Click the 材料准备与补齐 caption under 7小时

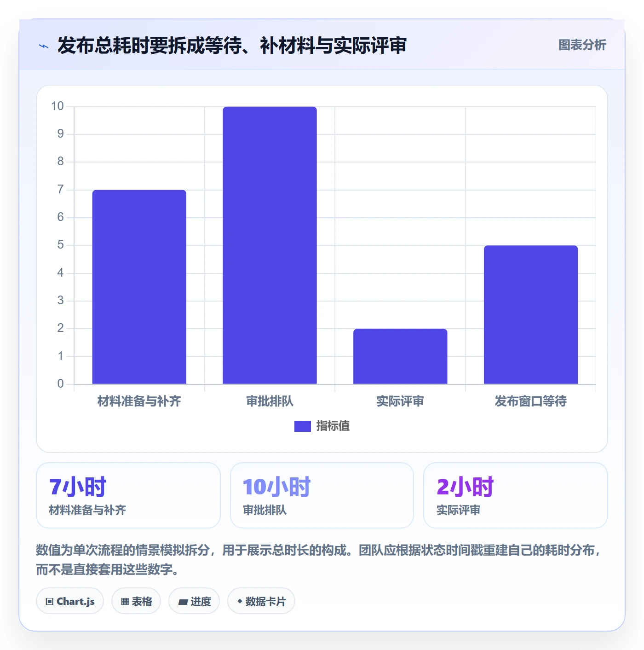click(87, 510)
